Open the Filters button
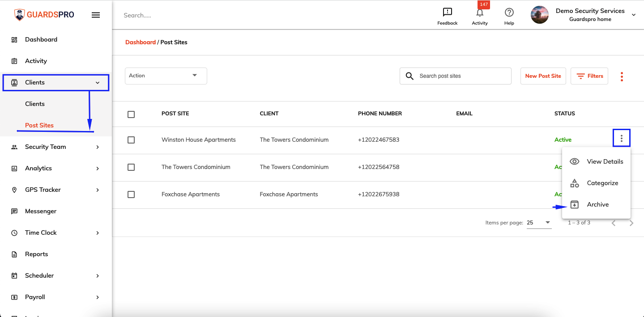Screen dimensions: 644x317 (589, 76)
